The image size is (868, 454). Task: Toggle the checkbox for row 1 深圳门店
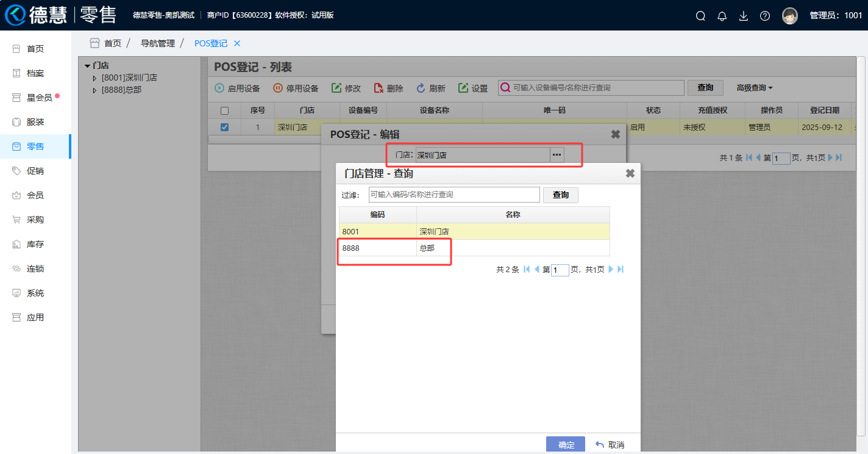click(x=224, y=128)
